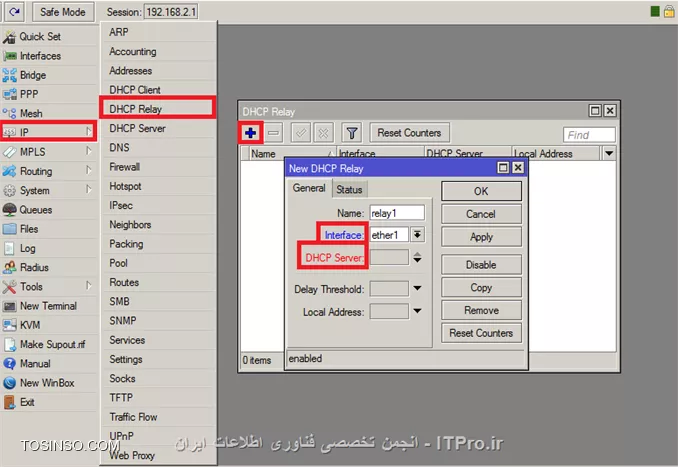678x467 pixels.
Task: Click Cancel in New DHCP Relay dialog
Action: pyautogui.click(x=481, y=214)
